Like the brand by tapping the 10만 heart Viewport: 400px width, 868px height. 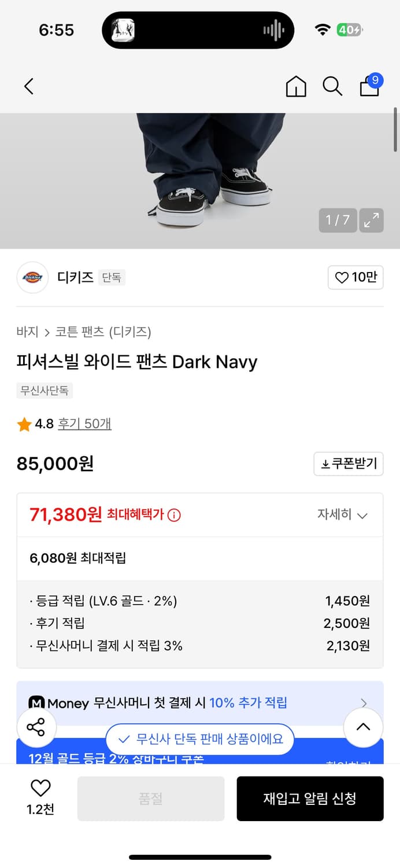355,278
